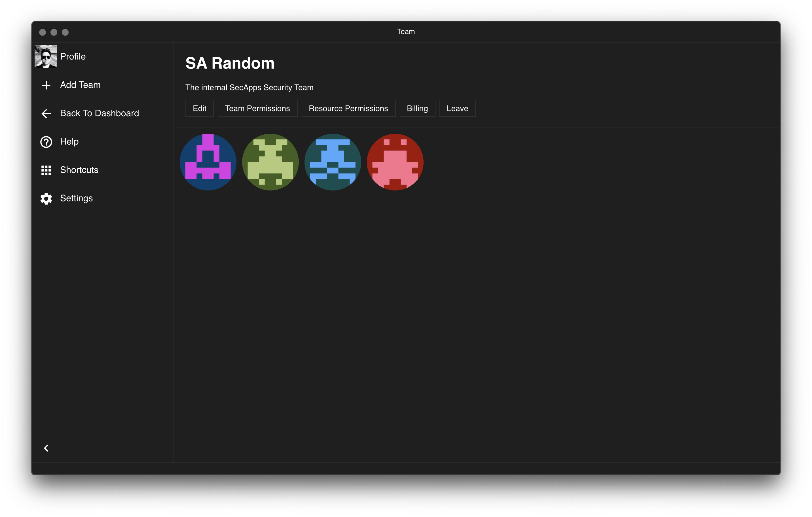Click the question mark Help icon
Screen dimensions: 812x517
[x=46, y=142]
